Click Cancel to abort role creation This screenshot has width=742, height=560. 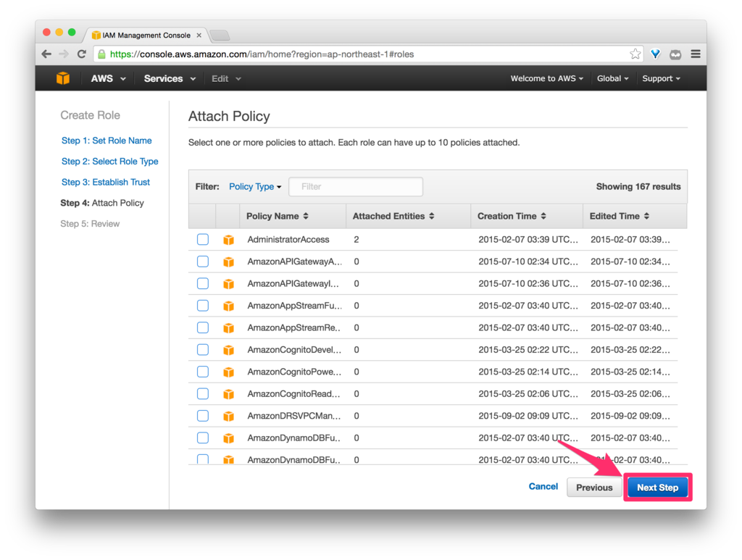pos(543,486)
